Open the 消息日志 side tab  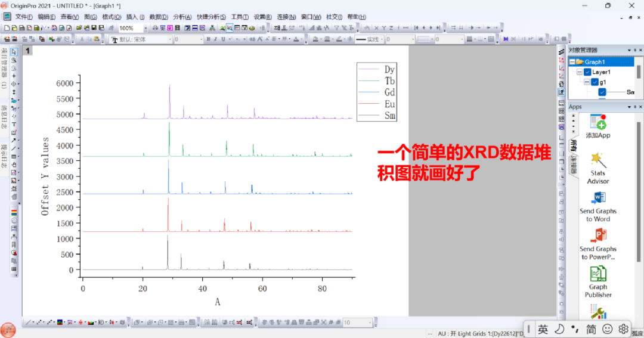(4, 117)
